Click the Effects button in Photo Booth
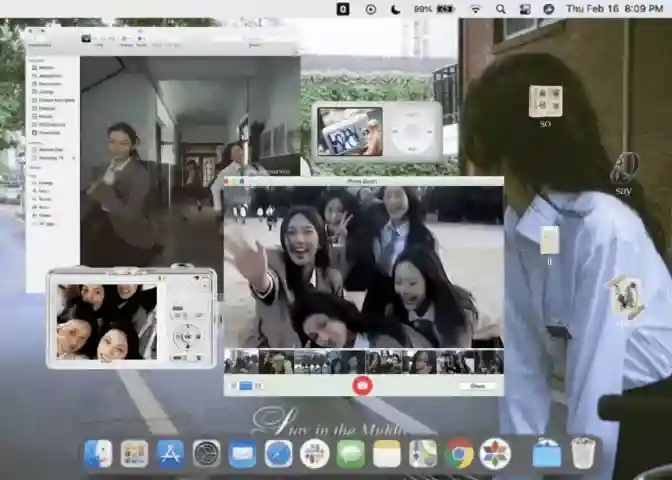 [x=477, y=386]
